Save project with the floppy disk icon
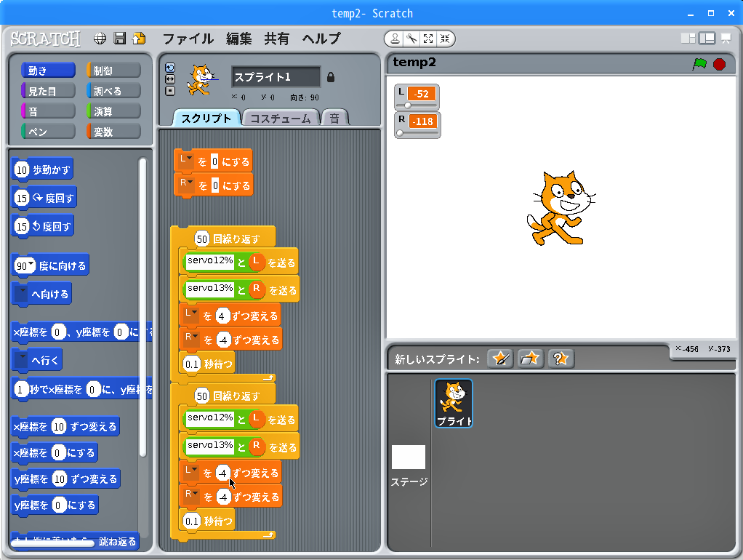The width and height of the screenshot is (743, 560). 120,39
